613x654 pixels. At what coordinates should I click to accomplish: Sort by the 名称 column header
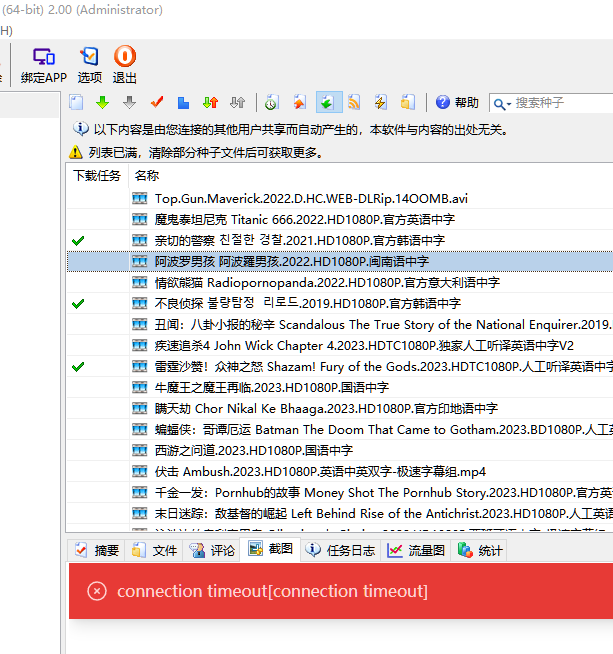point(146,175)
